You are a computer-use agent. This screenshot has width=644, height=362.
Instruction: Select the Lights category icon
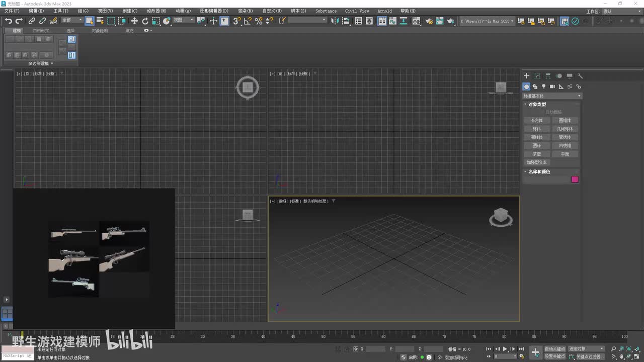[x=543, y=86]
